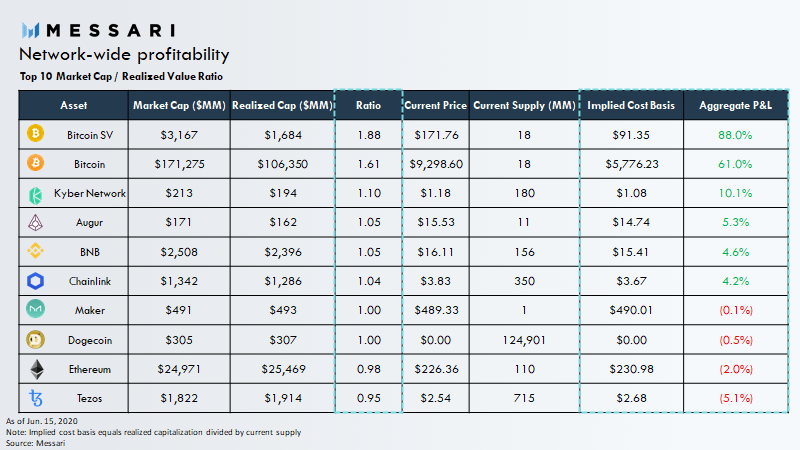Select the Ratio column header
The image size is (800, 450).
point(366,105)
